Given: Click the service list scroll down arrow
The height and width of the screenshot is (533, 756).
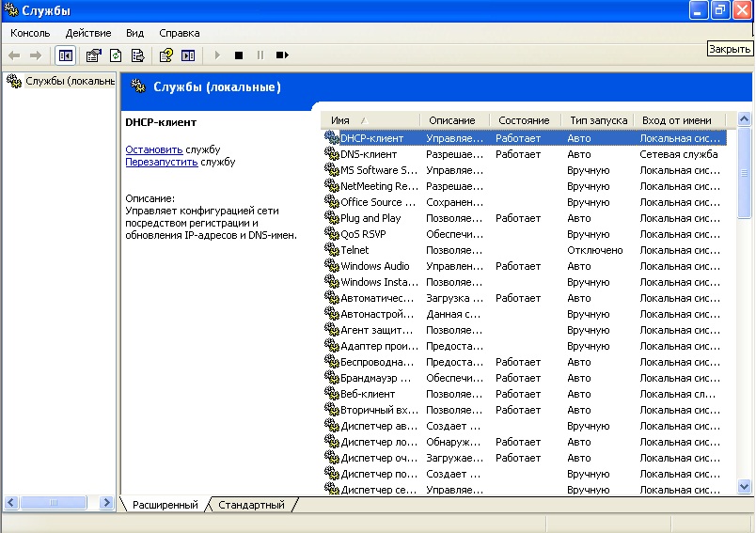Looking at the screenshot, I should [744, 487].
